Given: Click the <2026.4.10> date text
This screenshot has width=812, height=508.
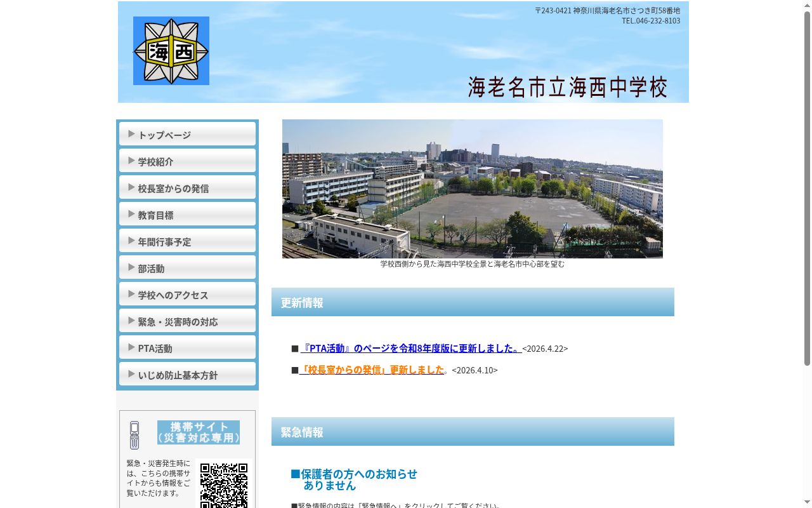Looking at the screenshot, I should click(x=475, y=370).
